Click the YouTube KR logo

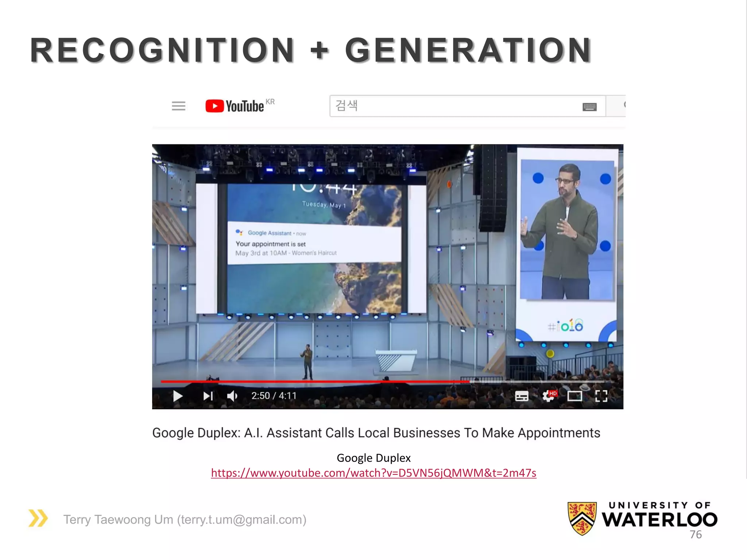click(240, 106)
